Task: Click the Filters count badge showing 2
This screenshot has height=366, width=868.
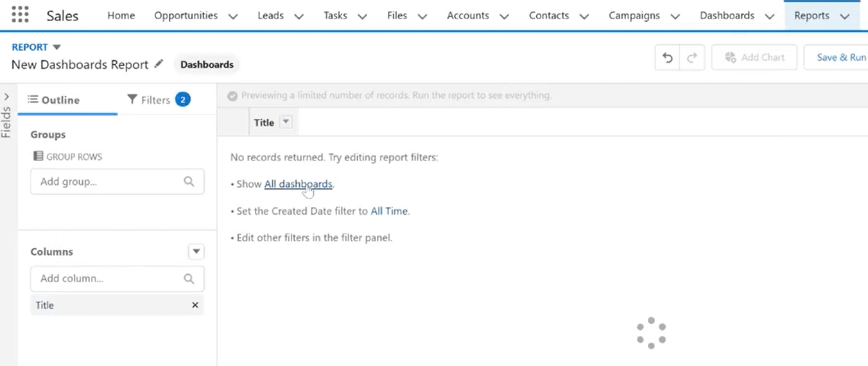Action: [x=183, y=100]
